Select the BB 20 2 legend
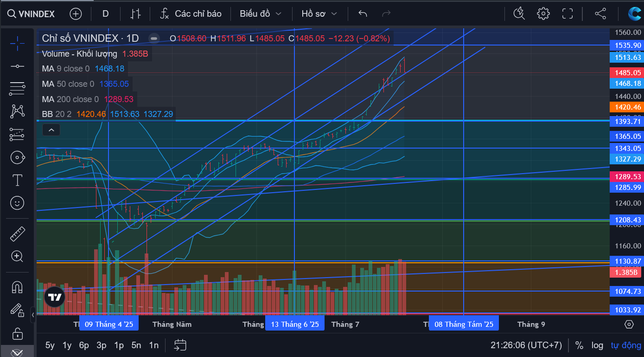 coord(57,114)
